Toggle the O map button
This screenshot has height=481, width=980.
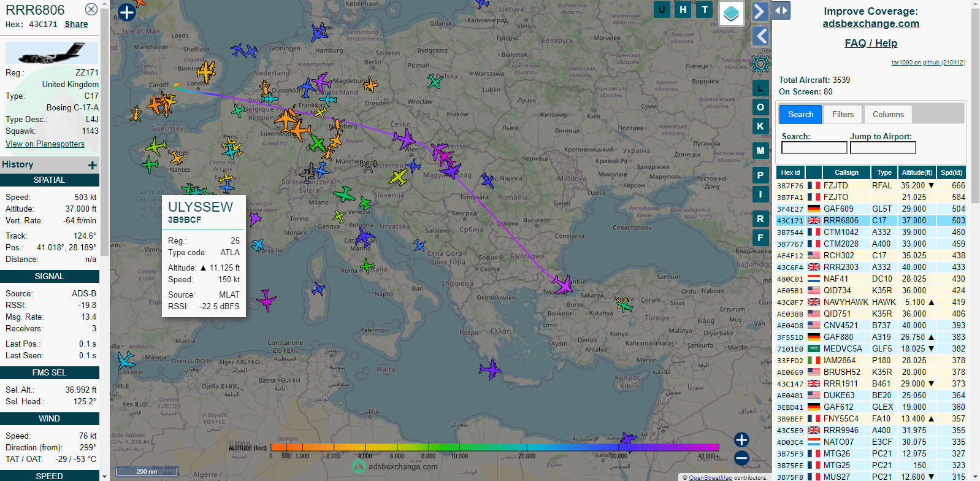tap(760, 107)
